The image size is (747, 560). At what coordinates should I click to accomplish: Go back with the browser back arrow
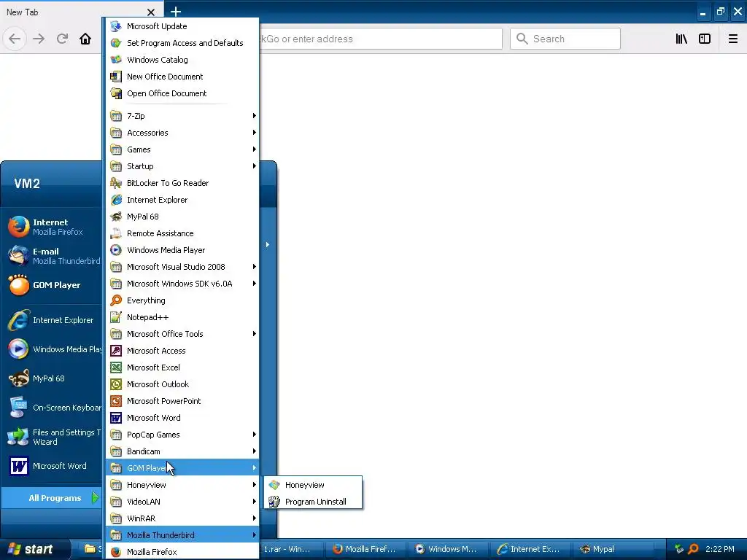coord(15,39)
